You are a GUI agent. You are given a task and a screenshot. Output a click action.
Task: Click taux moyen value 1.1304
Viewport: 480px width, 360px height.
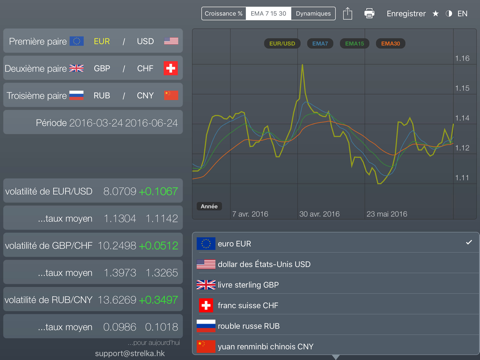tap(120, 219)
